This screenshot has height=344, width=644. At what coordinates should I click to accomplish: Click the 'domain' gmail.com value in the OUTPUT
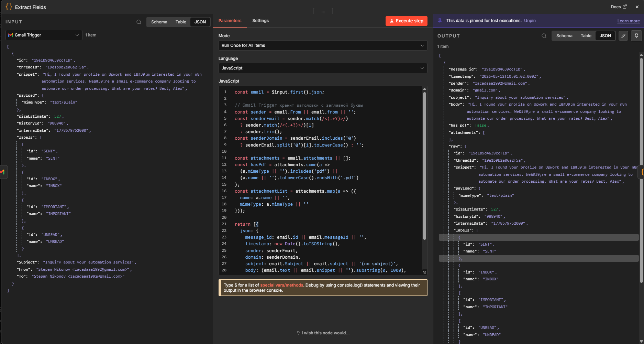[x=486, y=90]
